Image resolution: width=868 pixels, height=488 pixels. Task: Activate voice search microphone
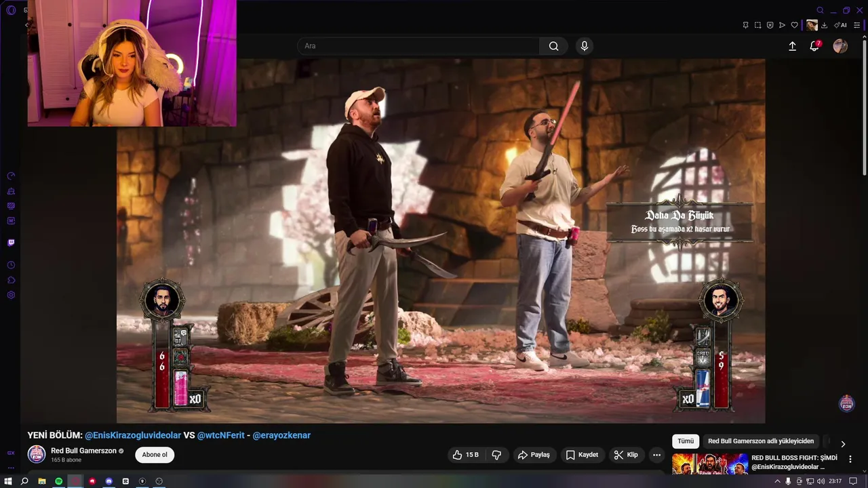coord(585,46)
